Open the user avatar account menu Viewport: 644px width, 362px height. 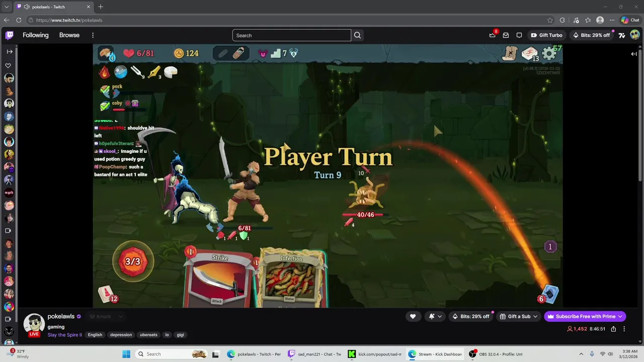(634, 35)
